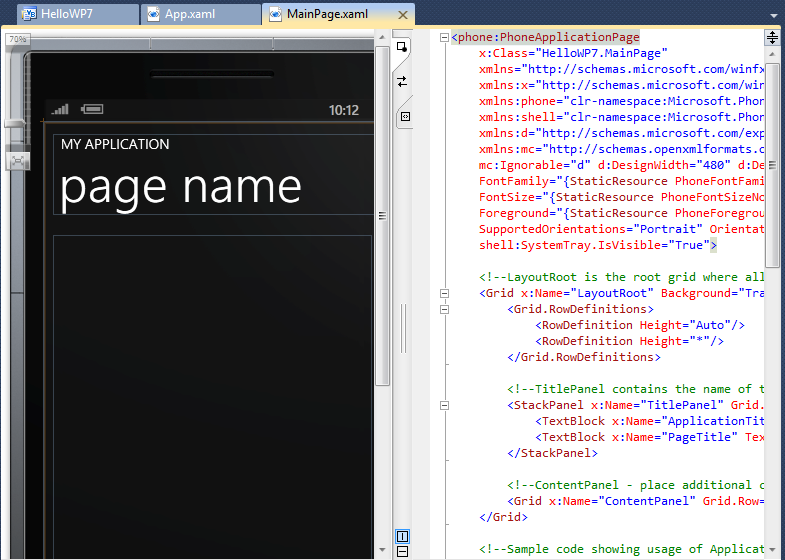785x560 pixels.
Task: Select the 'page name' title text in designer
Action: 181,187
